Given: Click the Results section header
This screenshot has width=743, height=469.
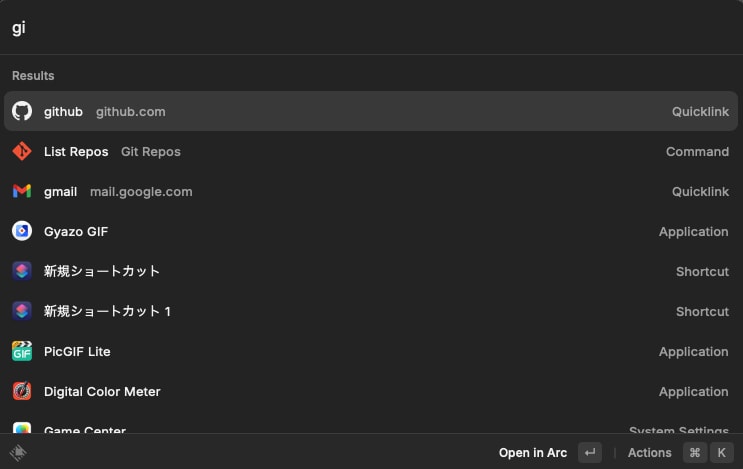Looking at the screenshot, I should pyautogui.click(x=33, y=76).
